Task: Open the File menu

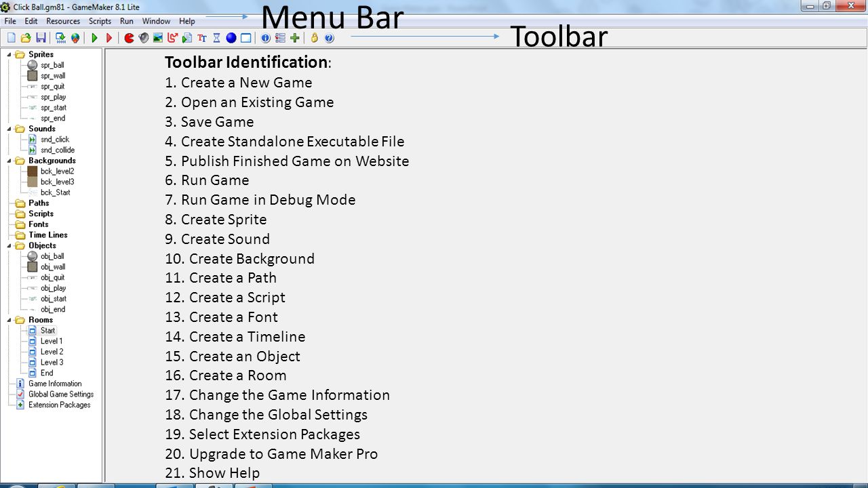Action: pyautogui.click(x=10, y=21)
